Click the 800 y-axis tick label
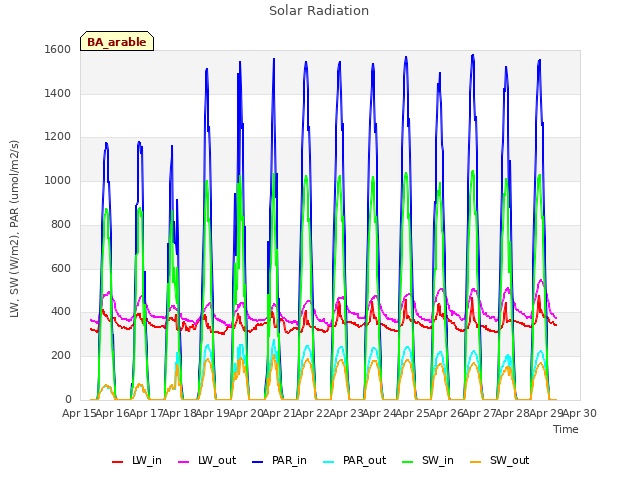Viewport: 640px width, 480px height. coord(61,224)
